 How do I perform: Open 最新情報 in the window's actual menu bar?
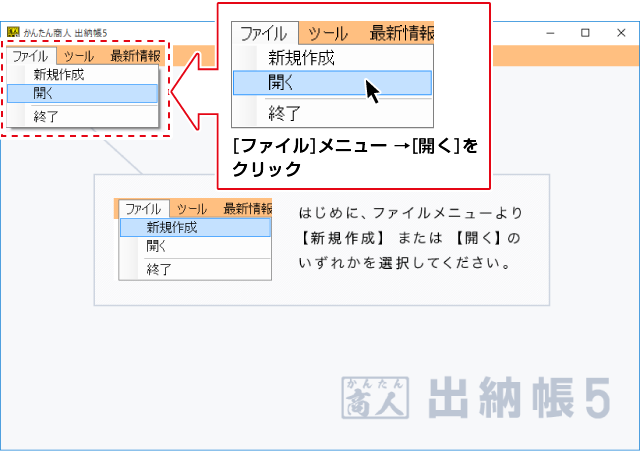[x=136, y=56]
